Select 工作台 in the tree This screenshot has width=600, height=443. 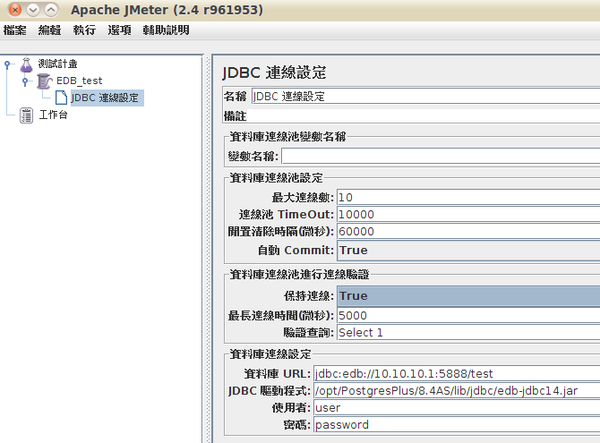tap(53, 115)
